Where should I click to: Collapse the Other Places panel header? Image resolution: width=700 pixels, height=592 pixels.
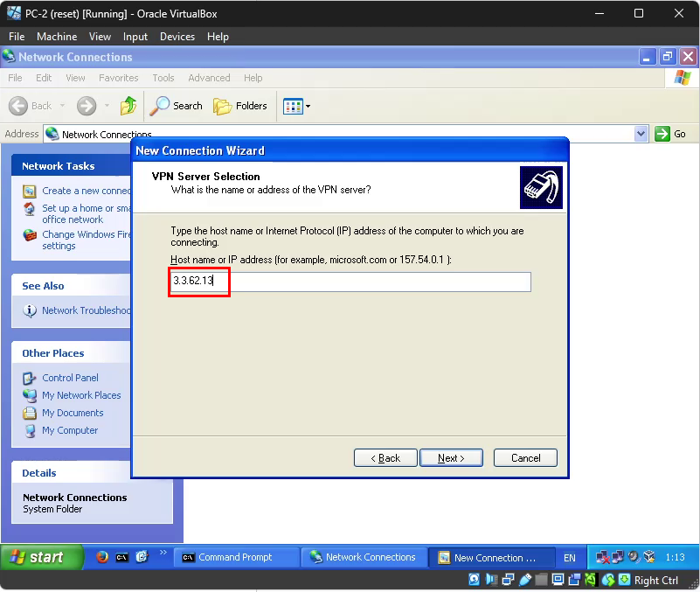pyautogui.click(x=72, y=353)
